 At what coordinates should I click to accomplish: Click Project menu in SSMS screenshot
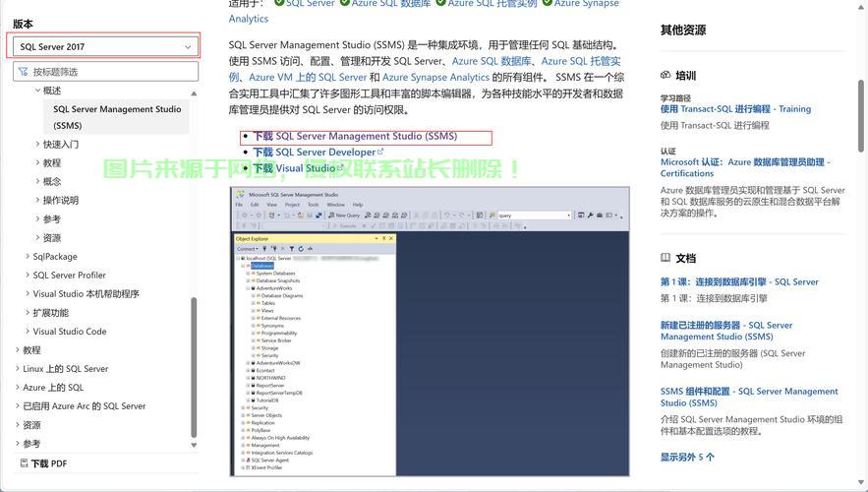pos(292,205)
